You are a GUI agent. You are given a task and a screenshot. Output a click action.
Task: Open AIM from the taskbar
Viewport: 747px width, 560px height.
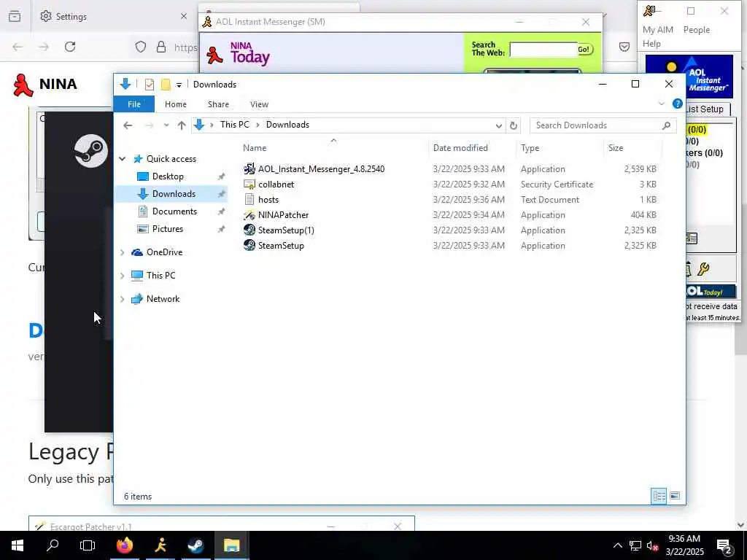(x=160, y=545)
